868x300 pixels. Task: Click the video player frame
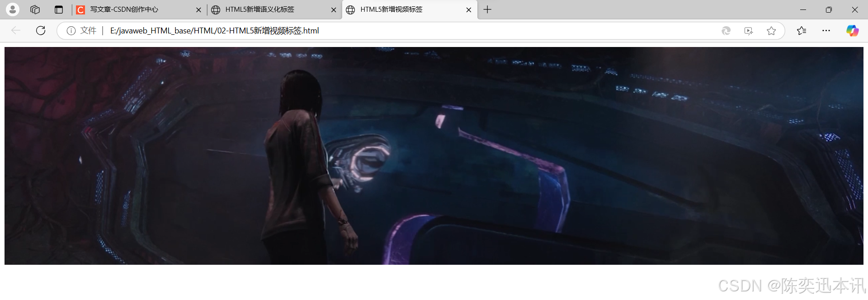[x=434, y=156]
